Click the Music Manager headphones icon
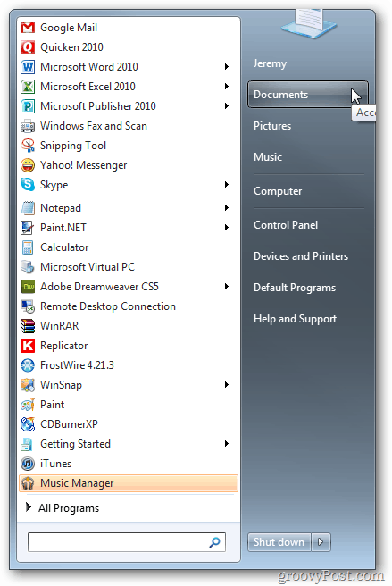The image size is (392, 586). (28, 483)
